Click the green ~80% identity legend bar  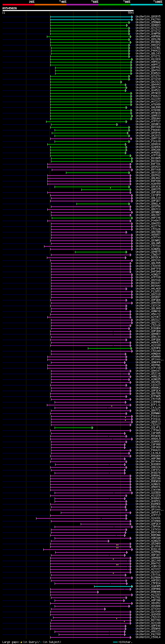click(114, 5)
